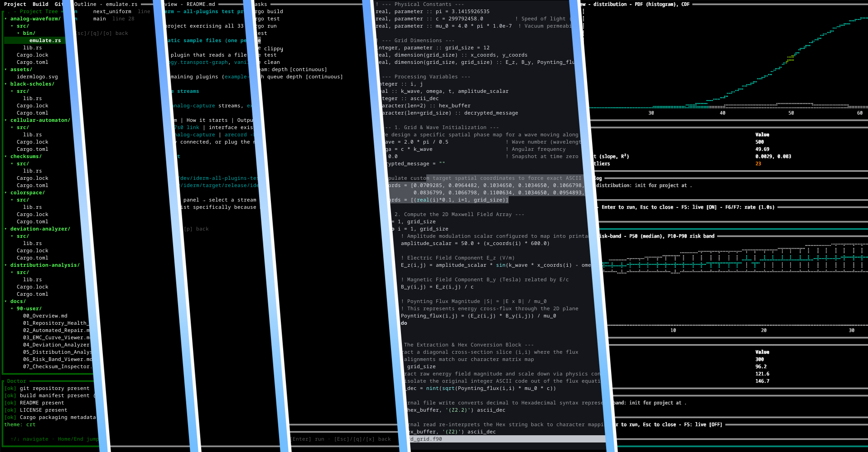
Task: Open the Project menu
Action: tap(15, 4)
